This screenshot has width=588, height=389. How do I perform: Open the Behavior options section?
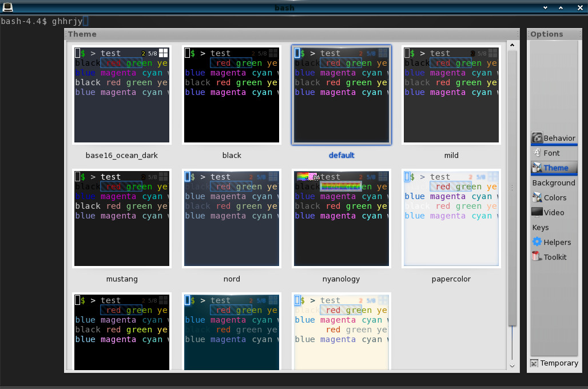(554, 138)
